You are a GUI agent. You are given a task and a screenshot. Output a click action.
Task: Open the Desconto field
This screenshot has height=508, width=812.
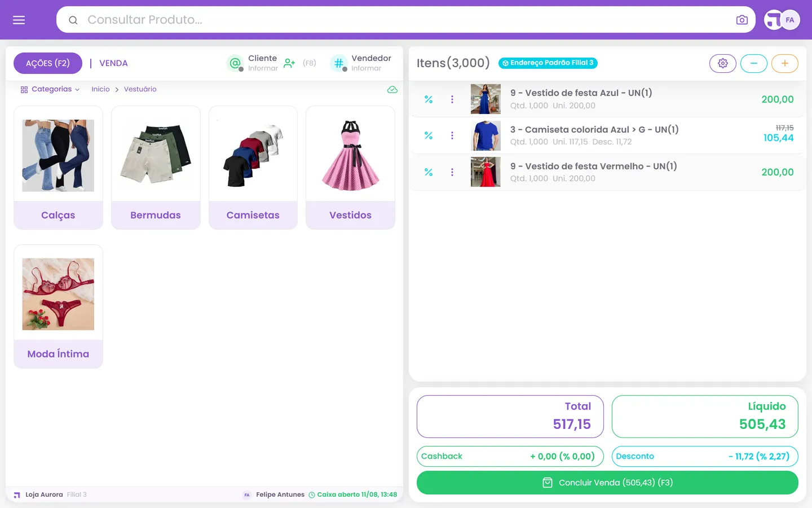pyautogui.click(x=705, y=456)
